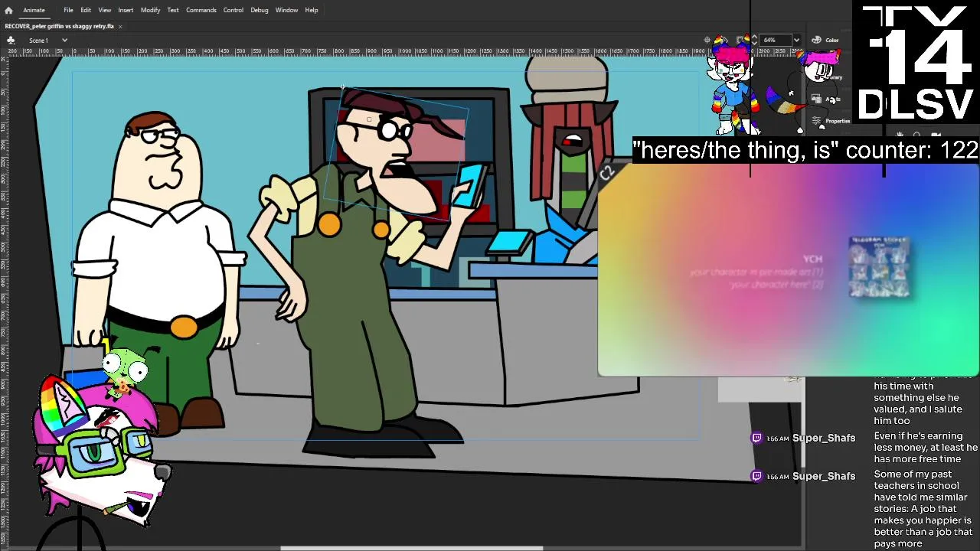Open the Insert menu

(126, 10)
